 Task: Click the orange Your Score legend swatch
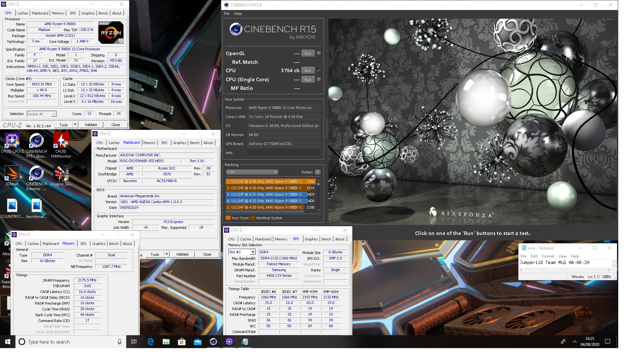tap(228, 218)
